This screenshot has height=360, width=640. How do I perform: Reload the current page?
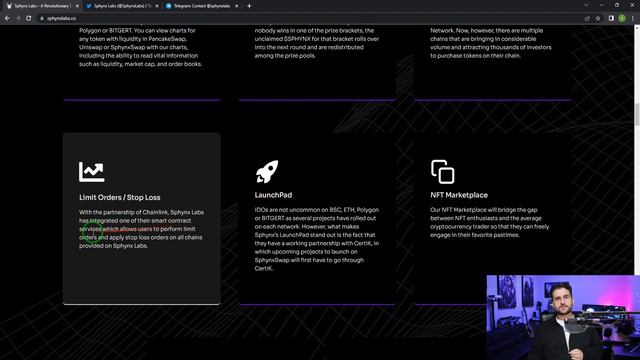coord(29,18)
